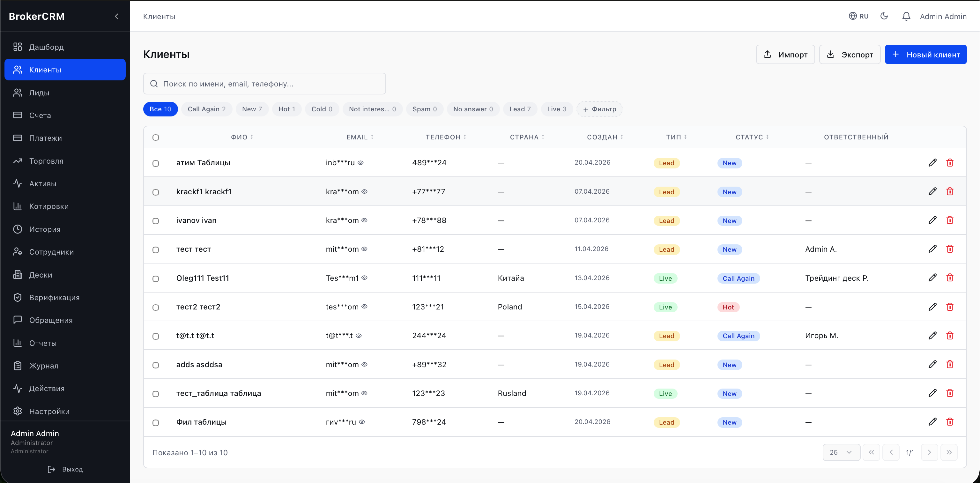Open Котировки via its chart sidebar icon

pyautogui.click(x=18, y=206)
